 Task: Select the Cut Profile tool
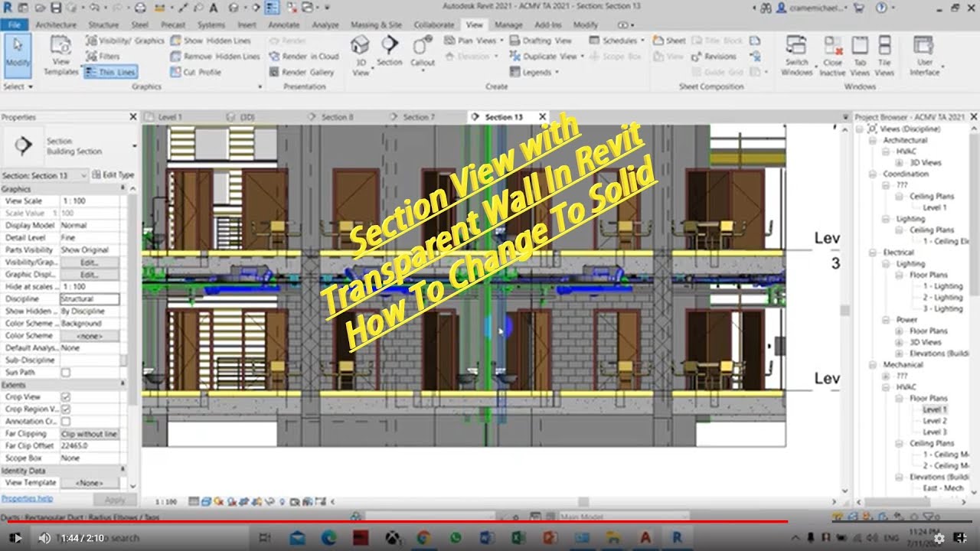point(196,72)
